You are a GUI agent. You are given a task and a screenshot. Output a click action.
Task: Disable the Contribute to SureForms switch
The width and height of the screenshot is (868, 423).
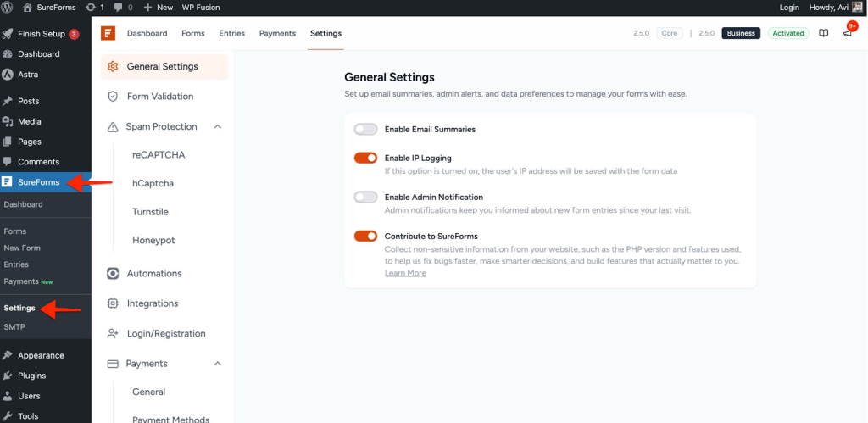(x=365, y=236)
